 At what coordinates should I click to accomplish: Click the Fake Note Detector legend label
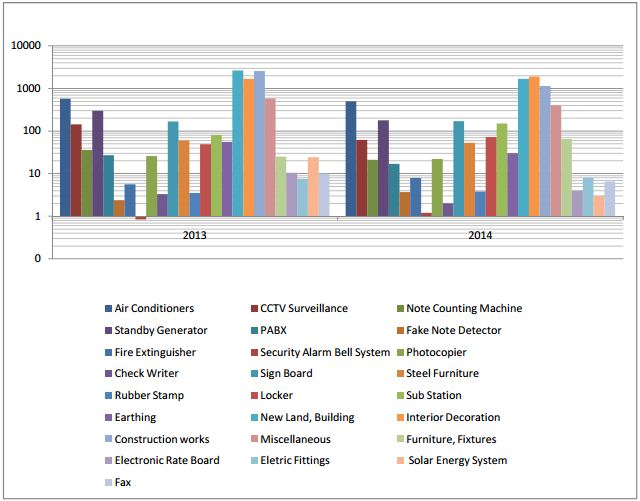pos(459,330)
